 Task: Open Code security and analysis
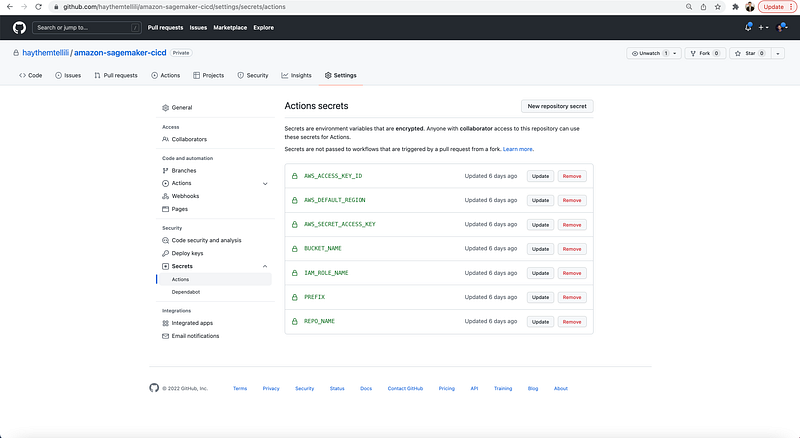tap(202, 240)
